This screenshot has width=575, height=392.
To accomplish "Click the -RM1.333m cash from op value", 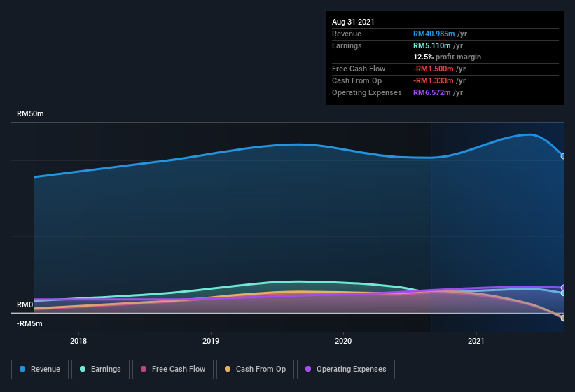I will 434,80.
